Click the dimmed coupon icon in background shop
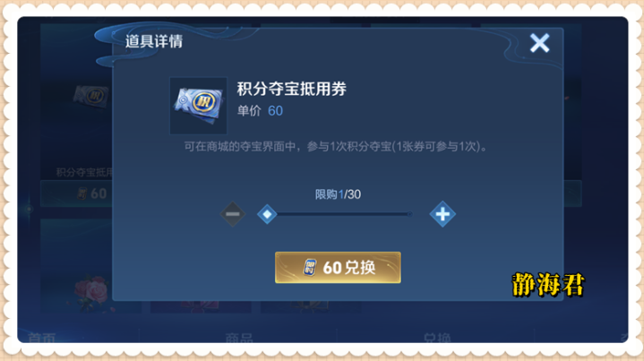Image resolution: width=644 pixels, height=361 pixels. pyautogui.click(x=91, y=97)
